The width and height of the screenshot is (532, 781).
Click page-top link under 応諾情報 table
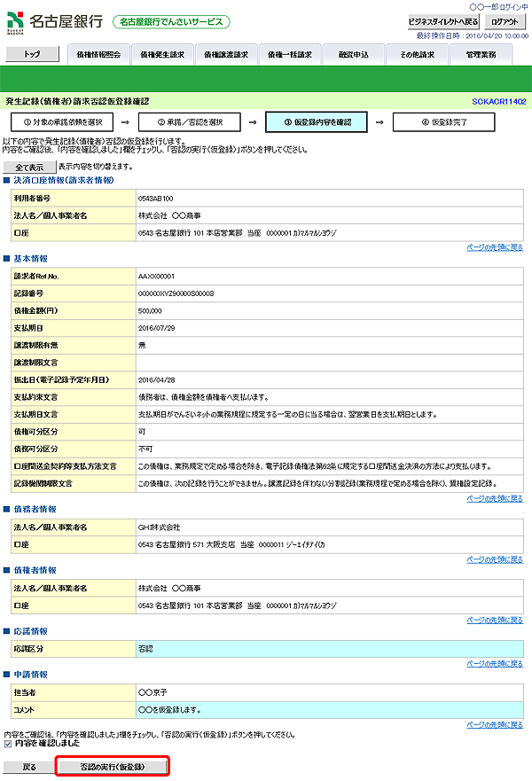(x=495, y=664)
